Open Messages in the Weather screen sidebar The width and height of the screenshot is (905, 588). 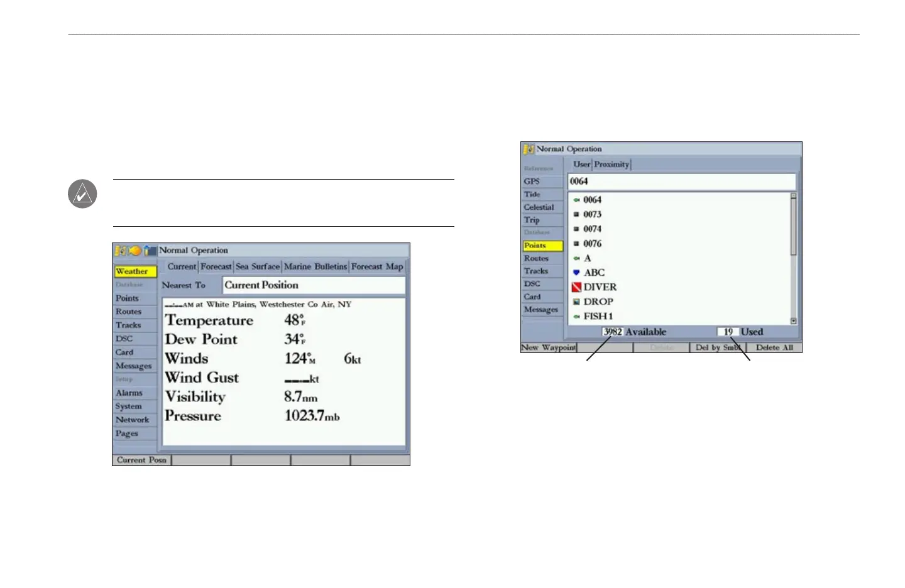tap(135, 366)
